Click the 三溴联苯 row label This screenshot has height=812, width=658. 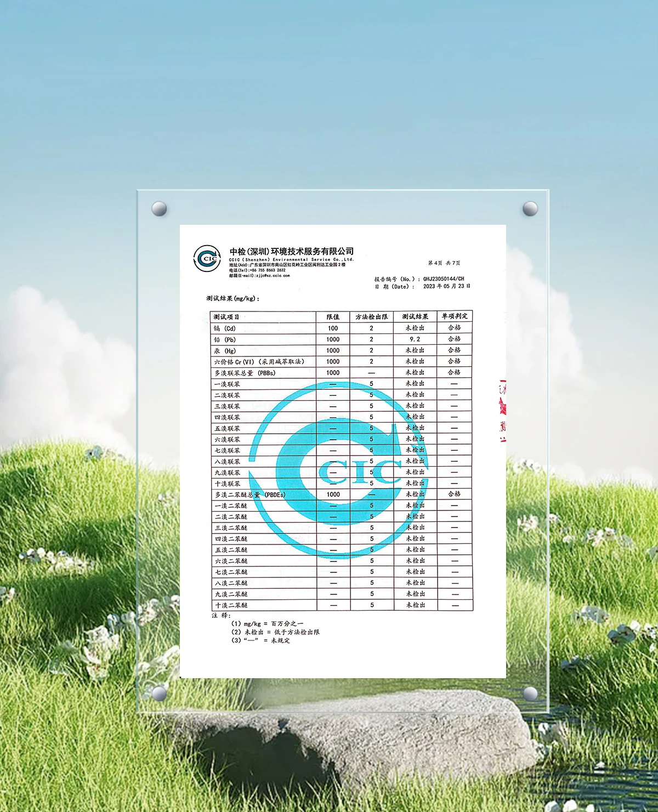pyautogui.click(x=227, y=406)
